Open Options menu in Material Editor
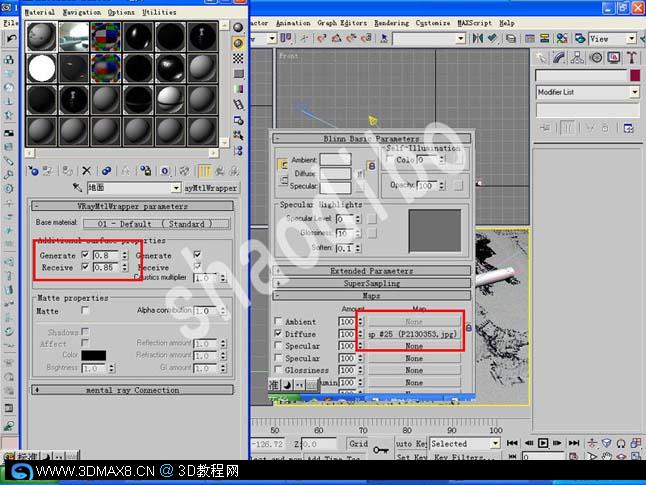 (x=121, y=12)
